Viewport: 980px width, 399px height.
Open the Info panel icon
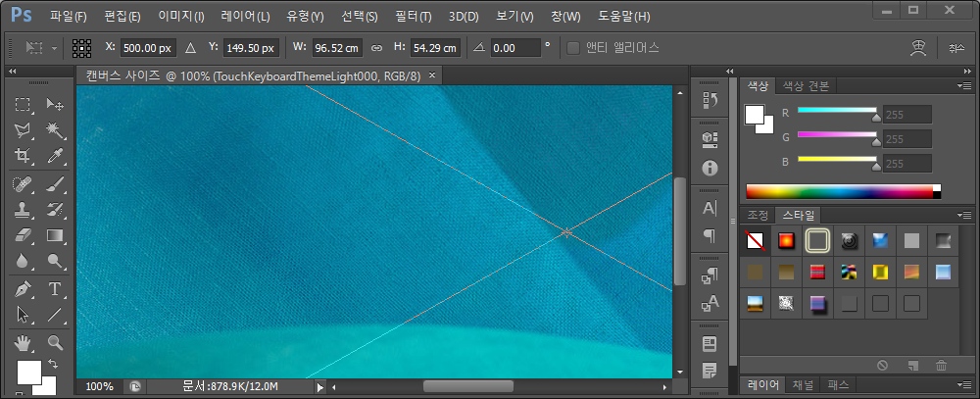tap(710, 168)
